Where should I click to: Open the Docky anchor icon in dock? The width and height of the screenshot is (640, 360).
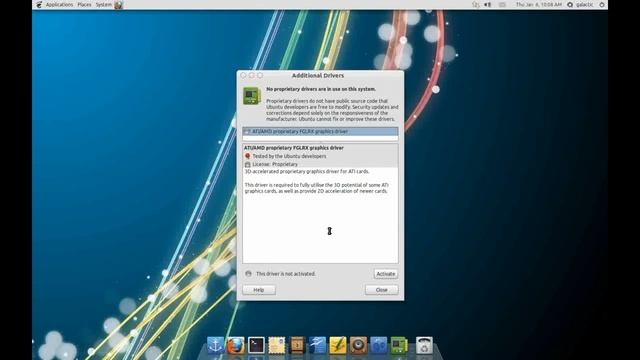coord(216,345)
